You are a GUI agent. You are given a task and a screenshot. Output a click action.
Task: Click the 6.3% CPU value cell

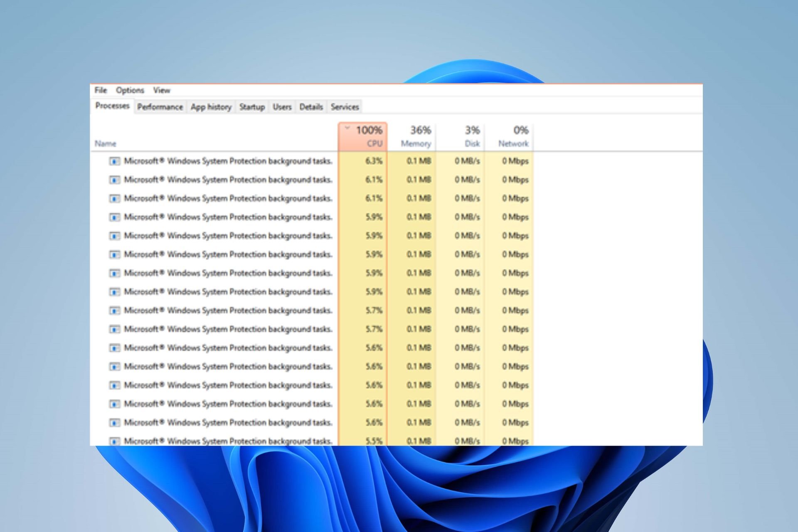[363, 161]
